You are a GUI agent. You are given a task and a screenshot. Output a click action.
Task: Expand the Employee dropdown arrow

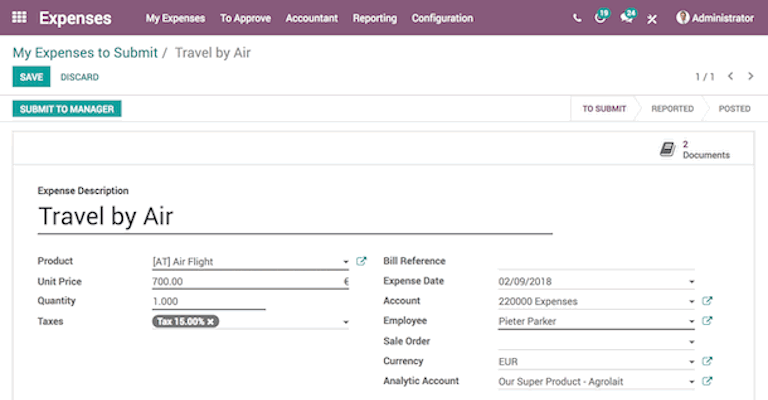692,322
